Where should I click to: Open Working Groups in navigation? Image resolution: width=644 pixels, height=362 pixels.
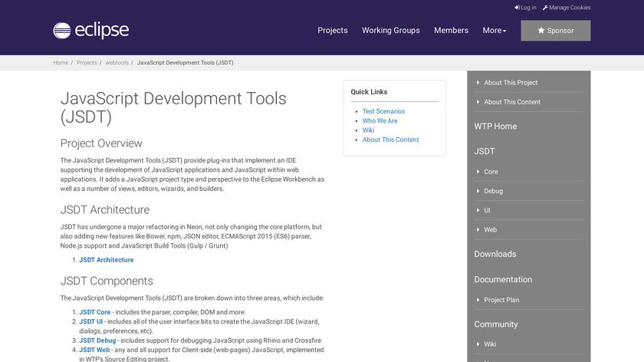(390, 31)
